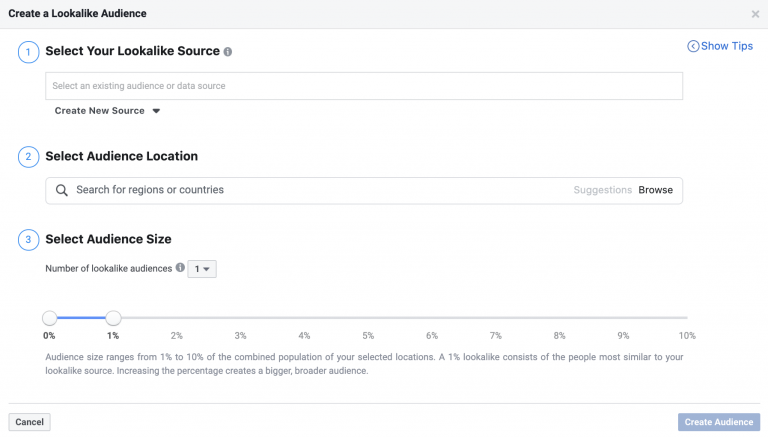This screenshot has height=438, width=768.
Task: Open the Show Tips link
Action: point(727,46)
